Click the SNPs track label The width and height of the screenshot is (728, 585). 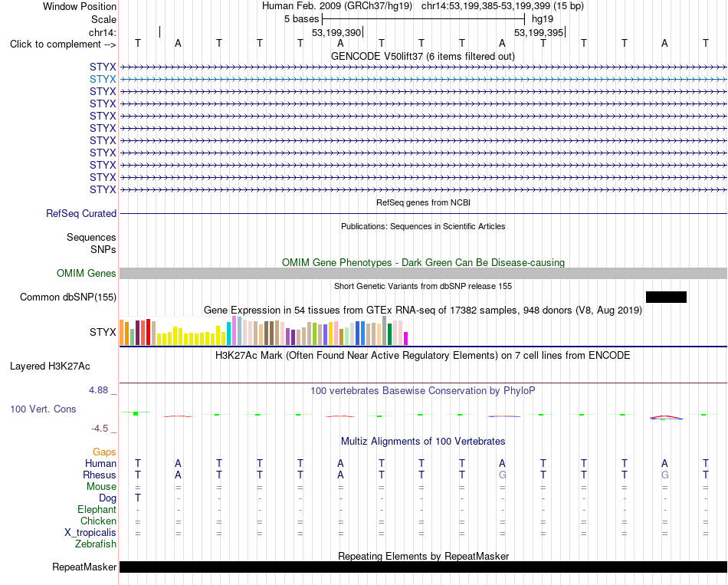coord(103,249)
